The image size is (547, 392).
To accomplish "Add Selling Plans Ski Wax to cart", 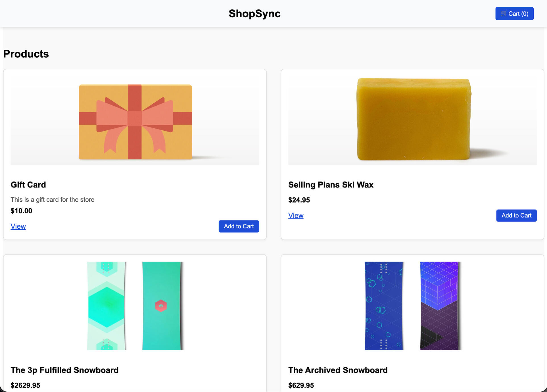I will pyautogui.click(x=516, y=215).
